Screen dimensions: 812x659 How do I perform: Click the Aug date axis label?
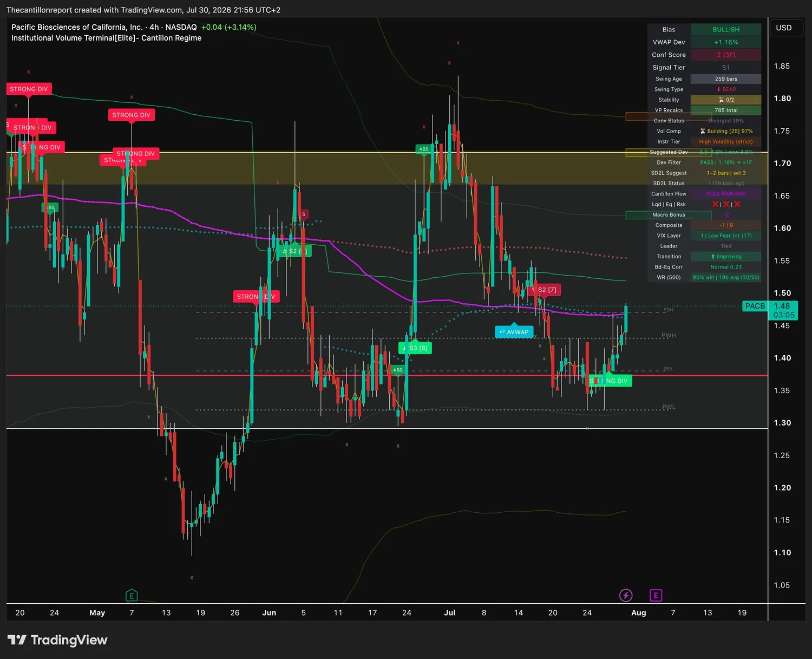point(639,612)
